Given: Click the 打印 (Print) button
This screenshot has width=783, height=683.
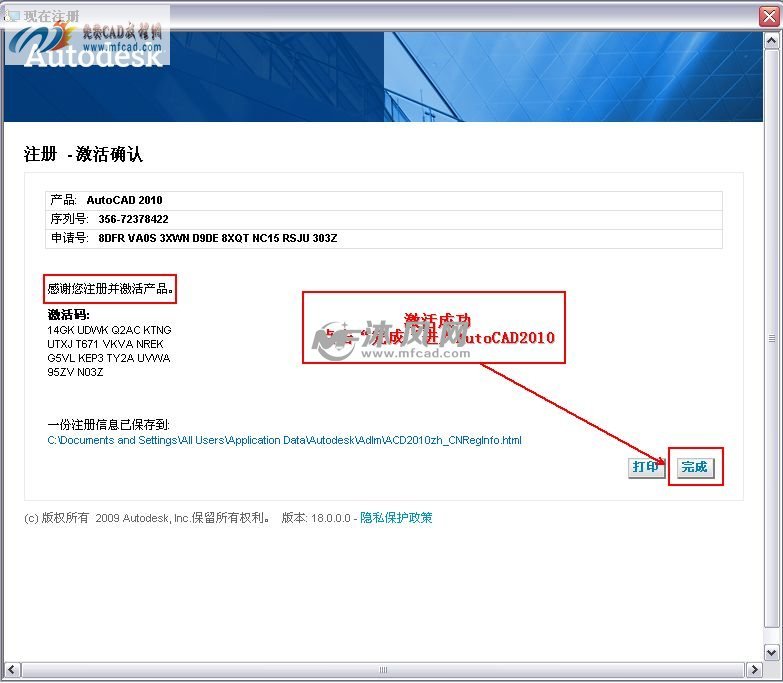Looking at the screenshot, I should (645, 467).
